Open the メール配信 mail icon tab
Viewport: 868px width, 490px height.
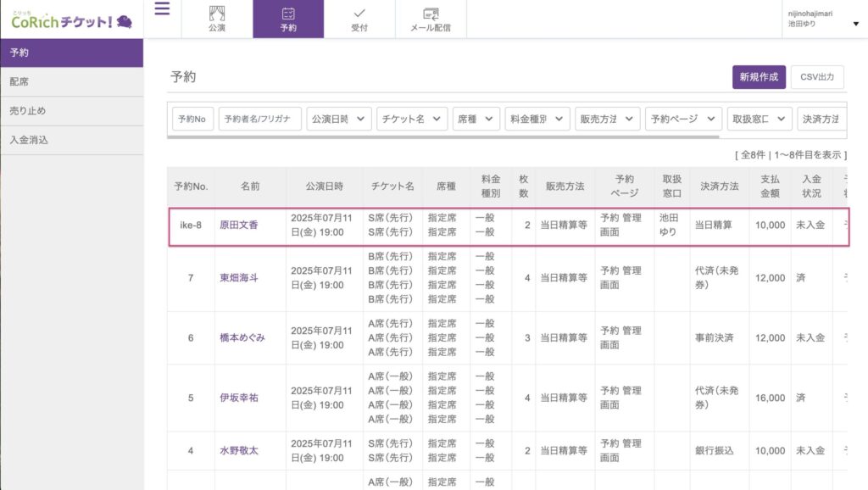click(431, 19)
